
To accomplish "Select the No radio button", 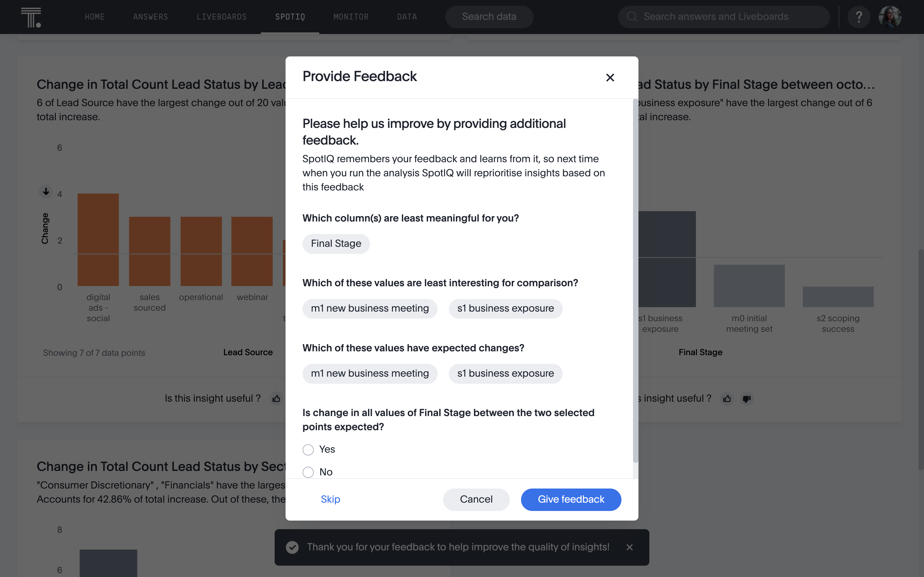I will 308,471.
